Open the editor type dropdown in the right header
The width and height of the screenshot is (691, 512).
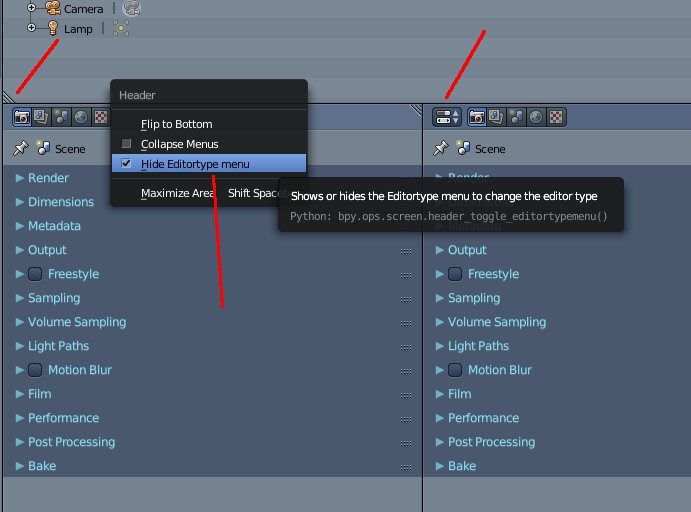click(x=447, y=117)
